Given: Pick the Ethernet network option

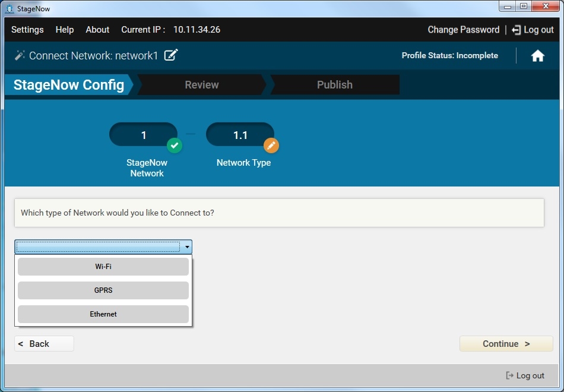Looking at the screenshot, I should tap(103, 314).
